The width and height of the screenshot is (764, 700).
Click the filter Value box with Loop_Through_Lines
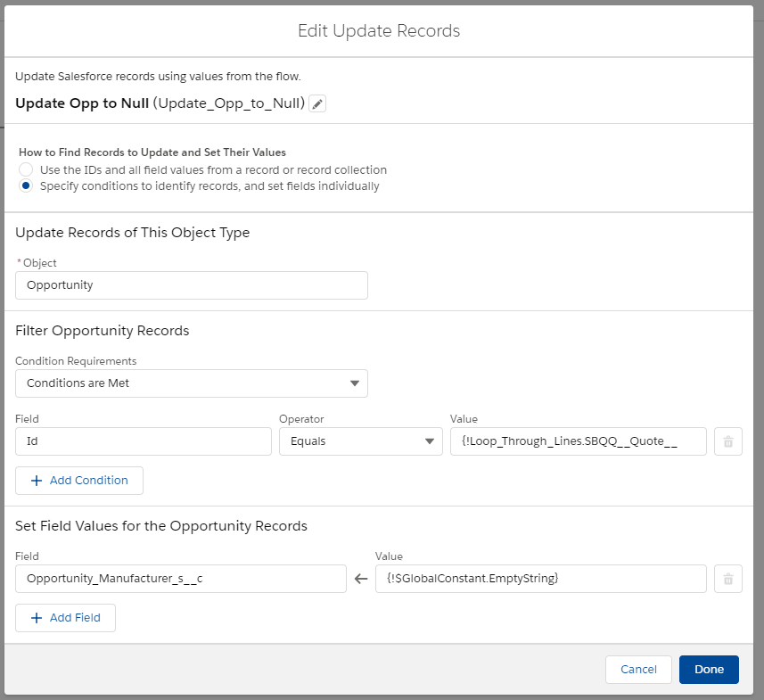tap(578, 441)
